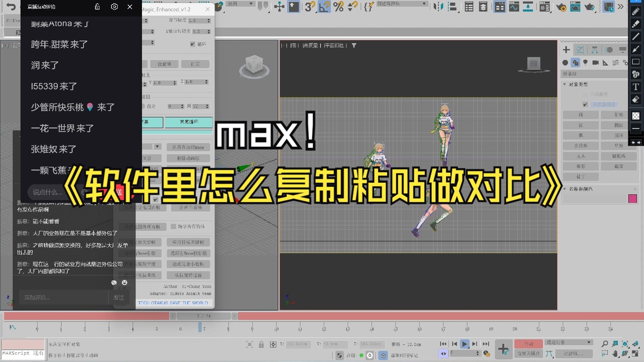
Task: Click the 首尾循环 button in Magic panel
Action: (189, 122)
